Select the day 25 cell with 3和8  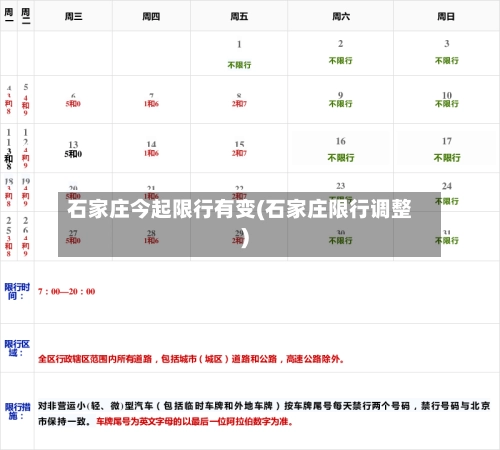coord(9,236)
